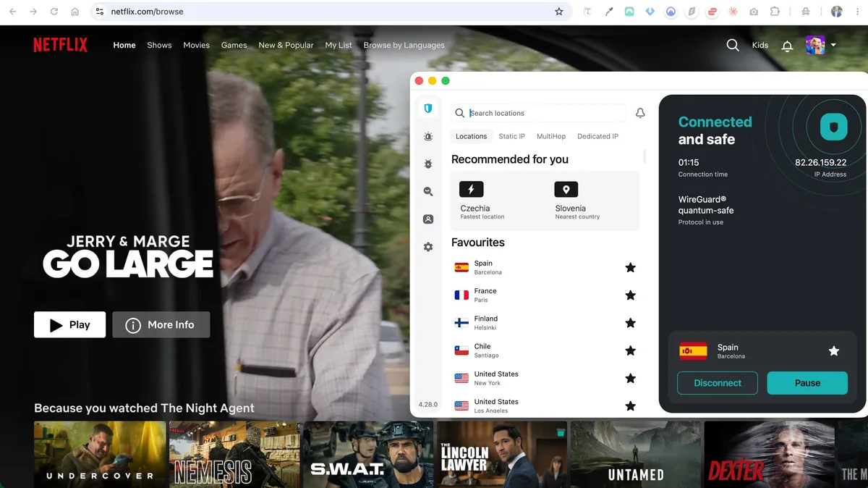Play Jerry & Marge Go Large
The image size is (868, 488).
[x=69, y=324]
